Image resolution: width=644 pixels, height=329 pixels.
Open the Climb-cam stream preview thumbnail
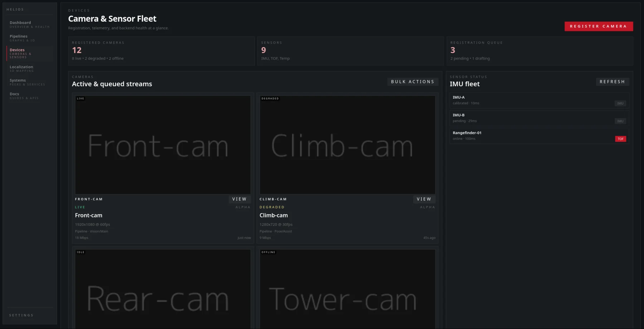[x=347, y=145]
